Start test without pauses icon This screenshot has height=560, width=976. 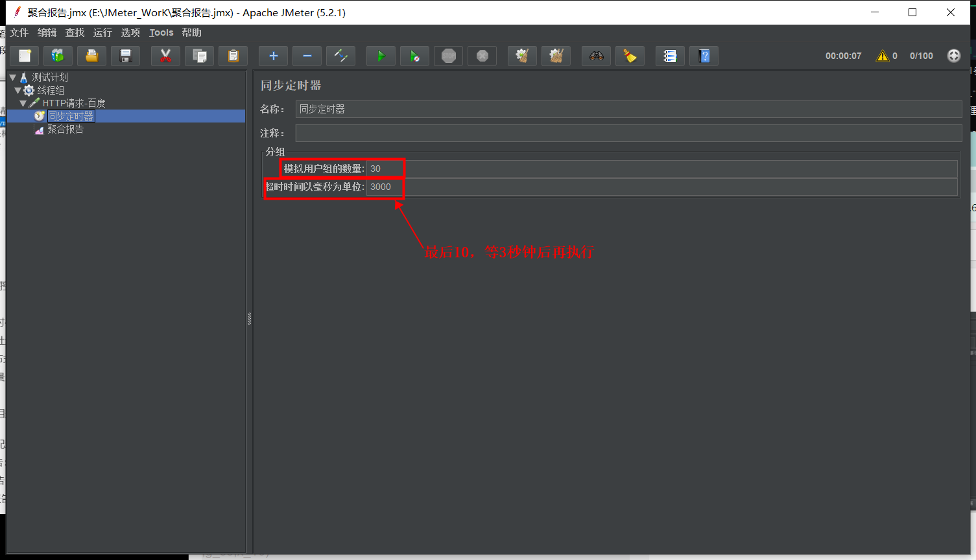coord(415,56)
